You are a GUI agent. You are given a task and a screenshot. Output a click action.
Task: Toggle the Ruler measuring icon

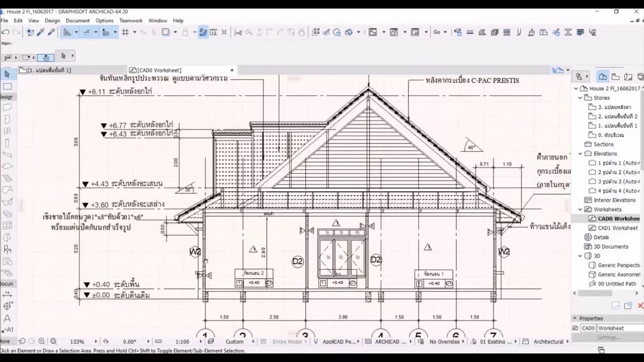106,32
